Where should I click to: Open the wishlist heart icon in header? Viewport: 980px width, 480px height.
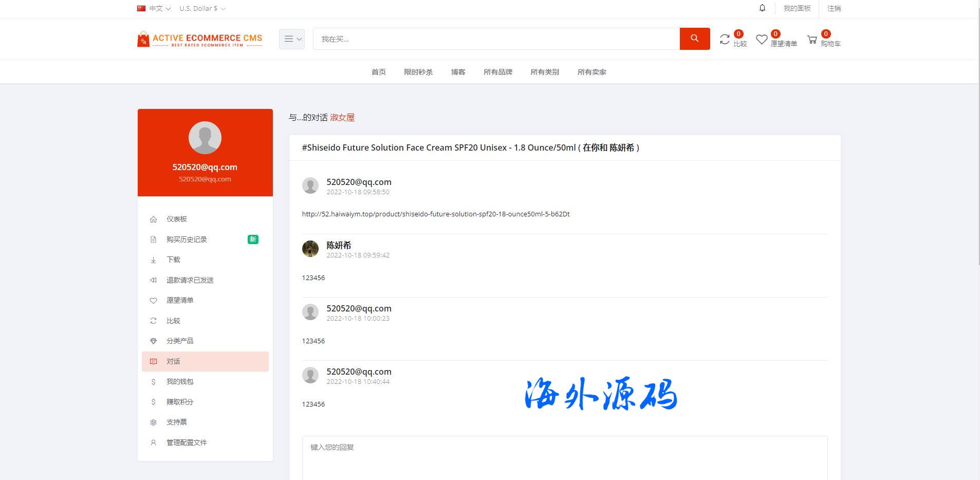762,40
